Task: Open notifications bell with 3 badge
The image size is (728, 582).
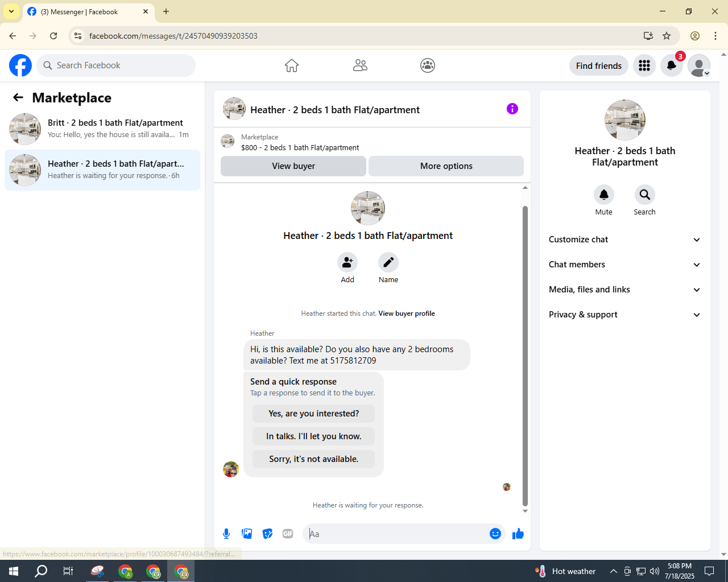Action: click(672, 65)
